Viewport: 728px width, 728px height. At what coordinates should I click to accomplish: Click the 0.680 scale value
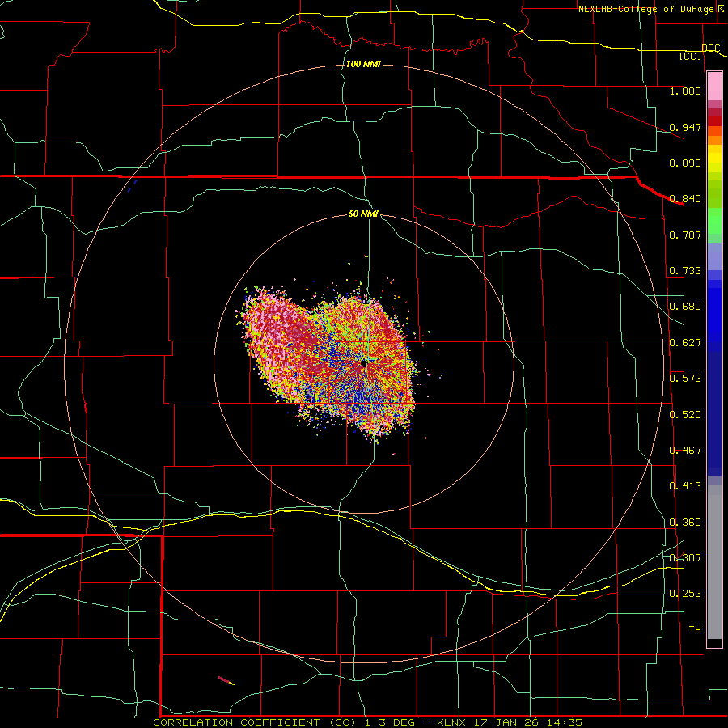(x=685, y=307)
